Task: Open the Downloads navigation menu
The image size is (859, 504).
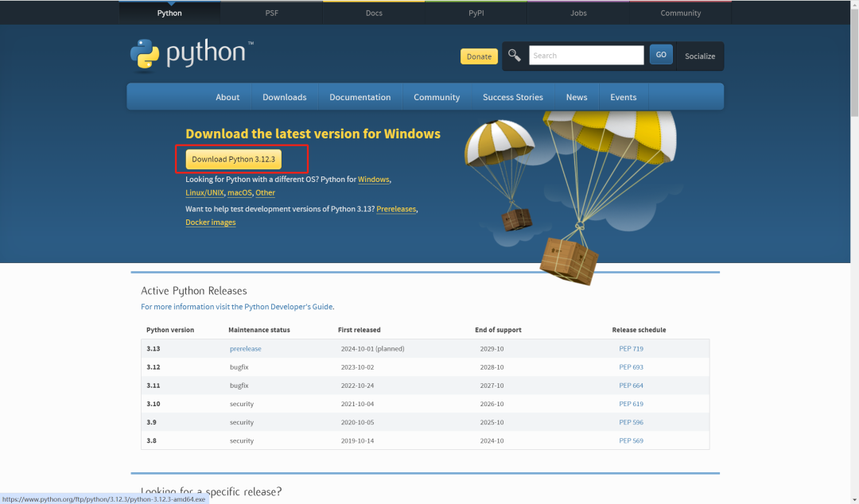Action: click(284, 97)
